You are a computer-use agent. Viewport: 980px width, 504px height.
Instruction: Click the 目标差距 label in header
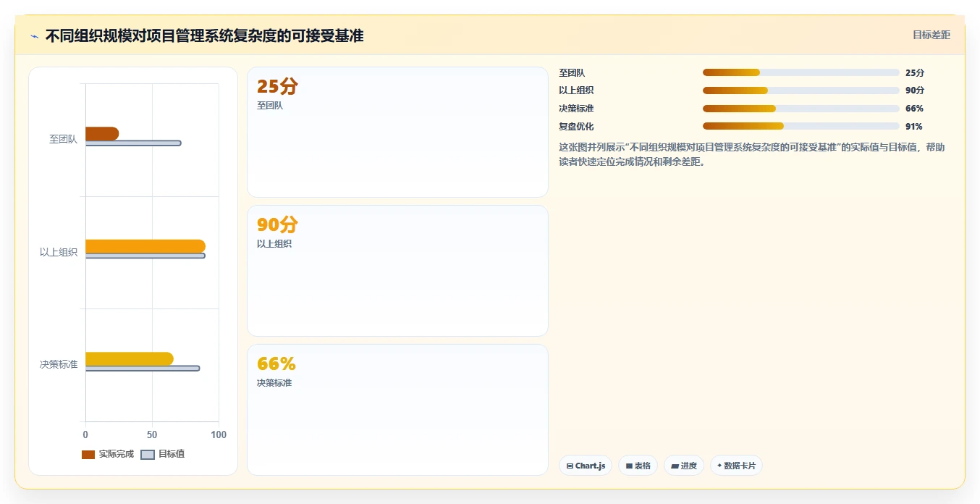click(931, 35)
